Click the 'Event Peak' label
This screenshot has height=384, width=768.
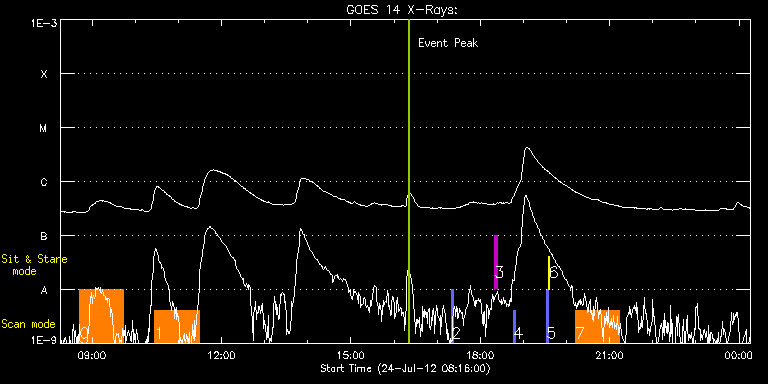pos(448,43)
